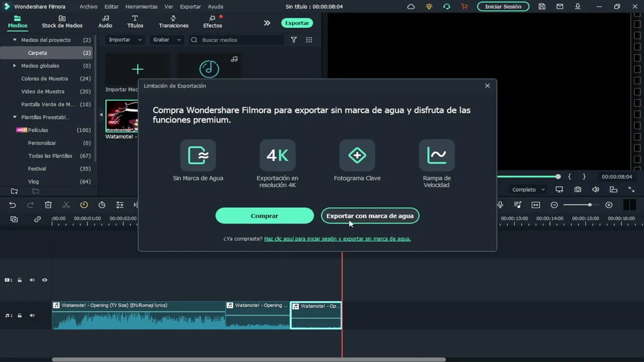
Task: Switch to Stock de Medios tab
Action: 62,22
